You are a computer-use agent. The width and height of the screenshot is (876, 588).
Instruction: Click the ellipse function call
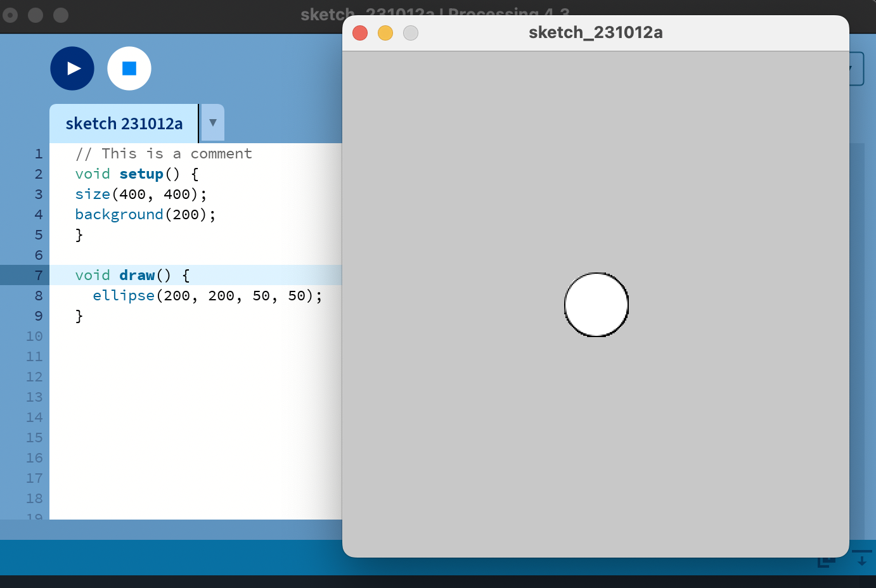pos(124,296)
